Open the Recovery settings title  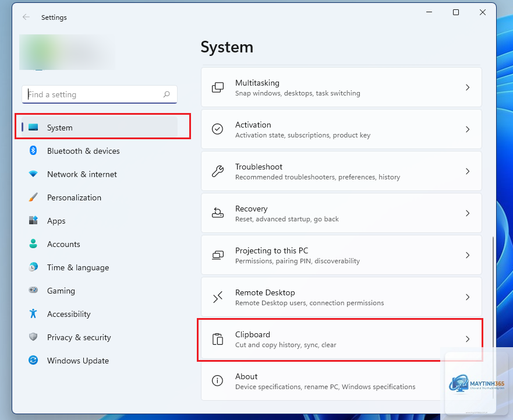pyautogui.click(x=252, y=209)
